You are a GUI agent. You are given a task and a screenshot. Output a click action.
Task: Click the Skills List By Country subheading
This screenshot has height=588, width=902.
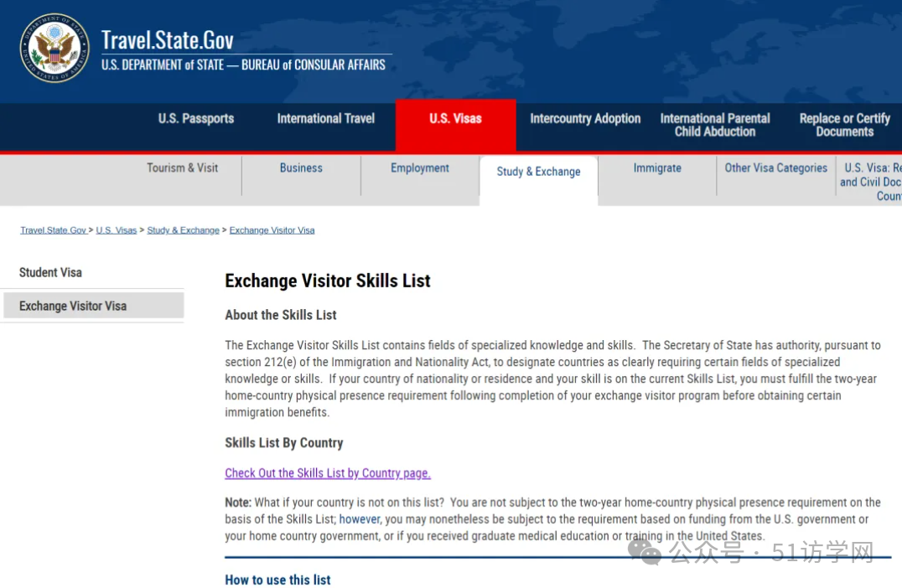pyautogui.click(x=284, y=442)
